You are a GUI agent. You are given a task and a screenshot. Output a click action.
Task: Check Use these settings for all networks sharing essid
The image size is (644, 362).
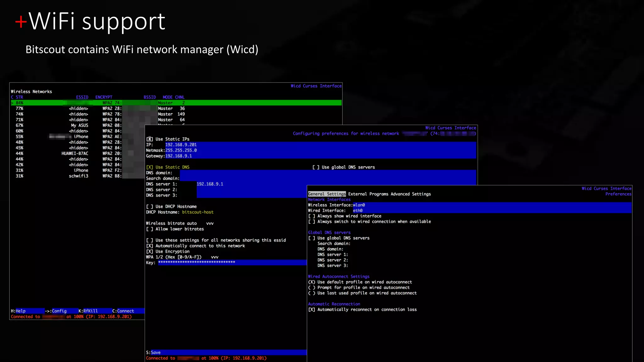point(149,240)
